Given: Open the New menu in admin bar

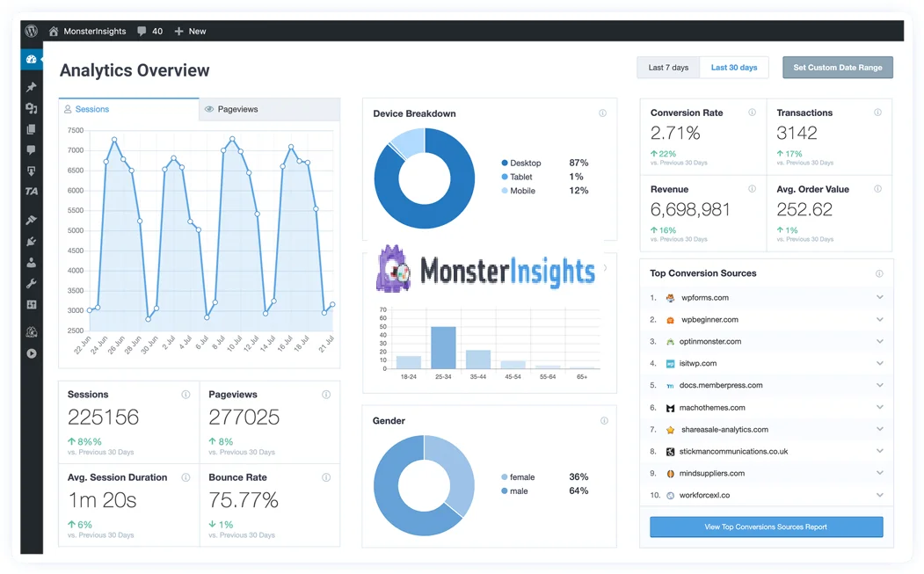Looking at the screenshot, I should point(190,31).
